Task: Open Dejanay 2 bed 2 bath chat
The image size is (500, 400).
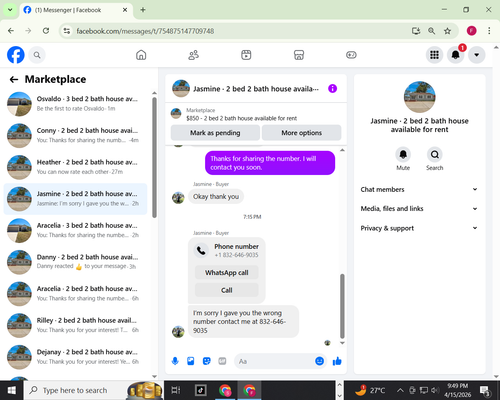Action: coord(75,357)
